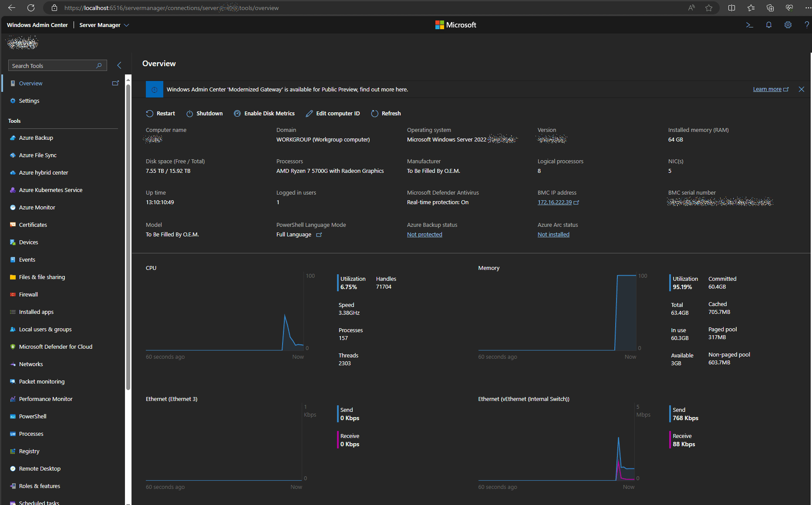Click the Shutdown button

coord(205,114)
